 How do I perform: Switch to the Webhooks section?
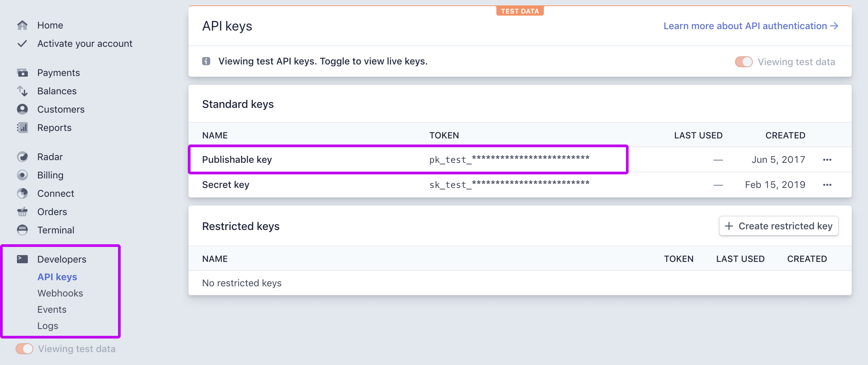pos(60,293)
